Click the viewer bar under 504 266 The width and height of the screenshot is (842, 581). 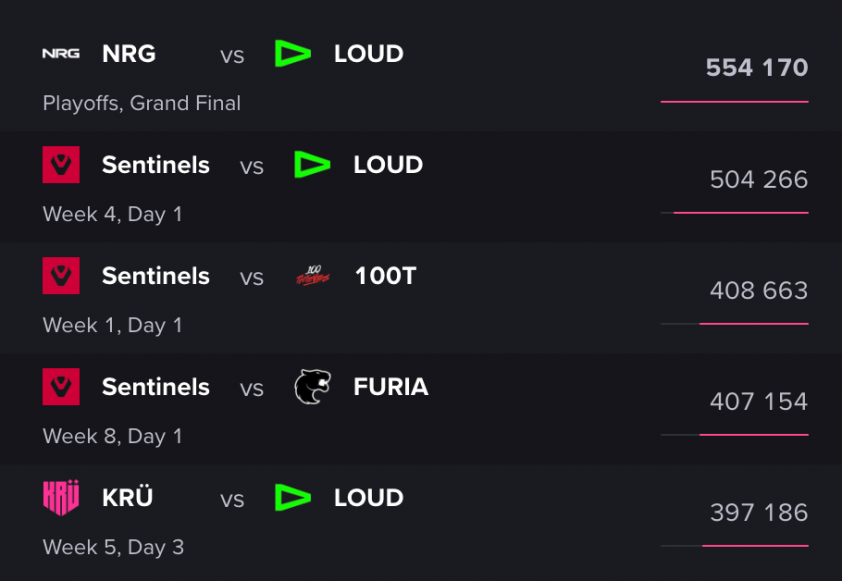735,213
